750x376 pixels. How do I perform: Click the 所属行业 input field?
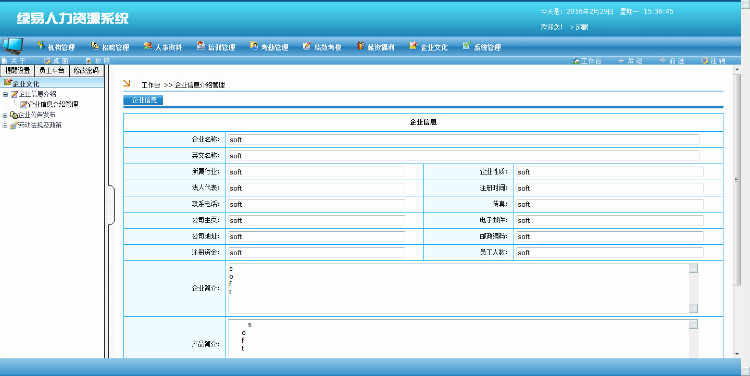tap(316, 172)
